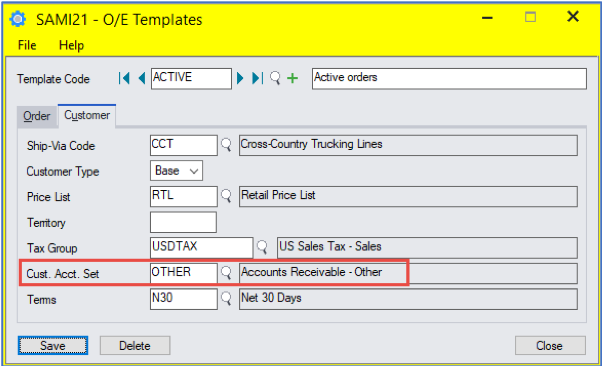Open Tax Group finder magnifier

tap(262, 247)
